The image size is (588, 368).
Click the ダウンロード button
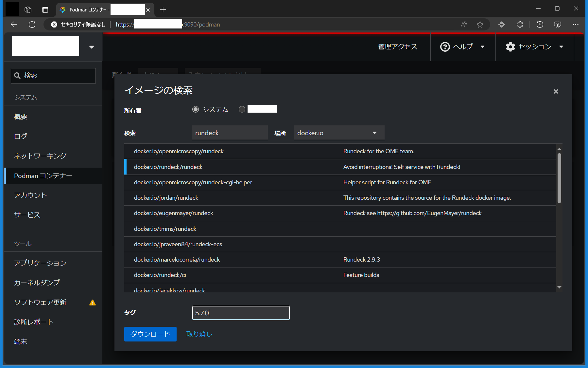pyautogui.click(x=150, y=334)
